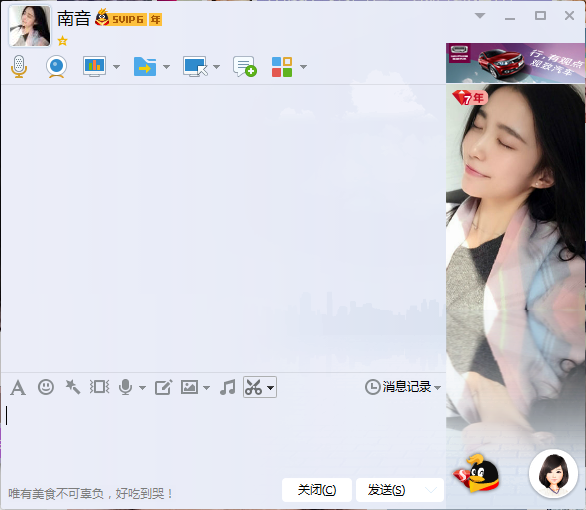Take a screenshot with the scissors icon
Viewport: 586px width, 510px height.
pyautogui.click(x=253, y=387)
